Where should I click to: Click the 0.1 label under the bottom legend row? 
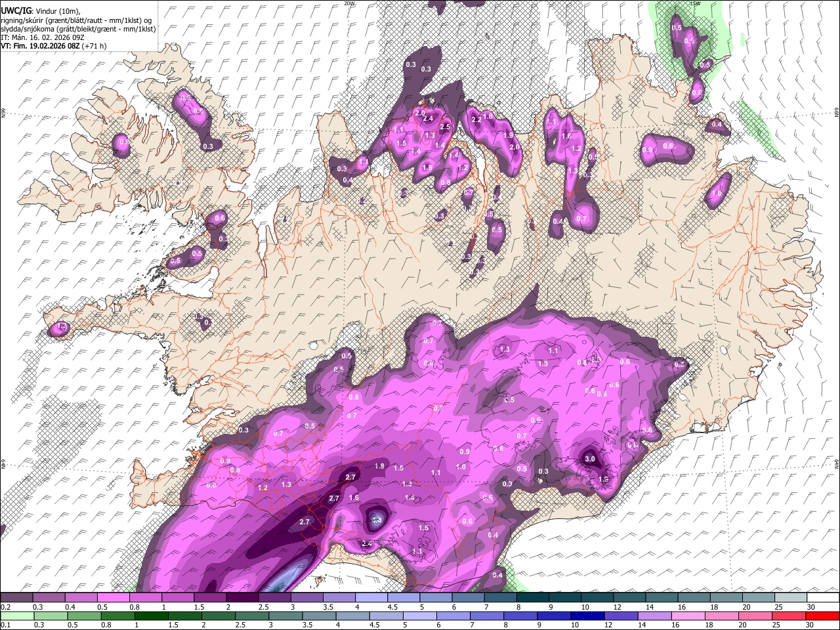click(x=5, y=624)
